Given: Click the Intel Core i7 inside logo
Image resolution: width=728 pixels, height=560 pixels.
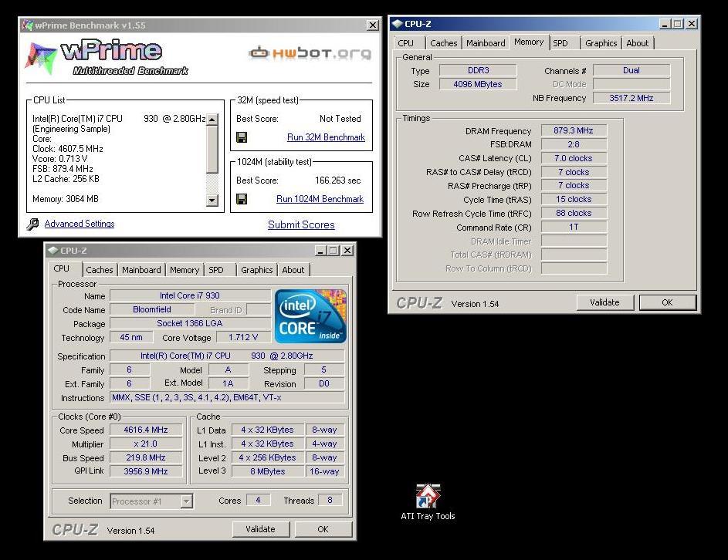Looking at the screenshot, I should click(x=310, y=316).
